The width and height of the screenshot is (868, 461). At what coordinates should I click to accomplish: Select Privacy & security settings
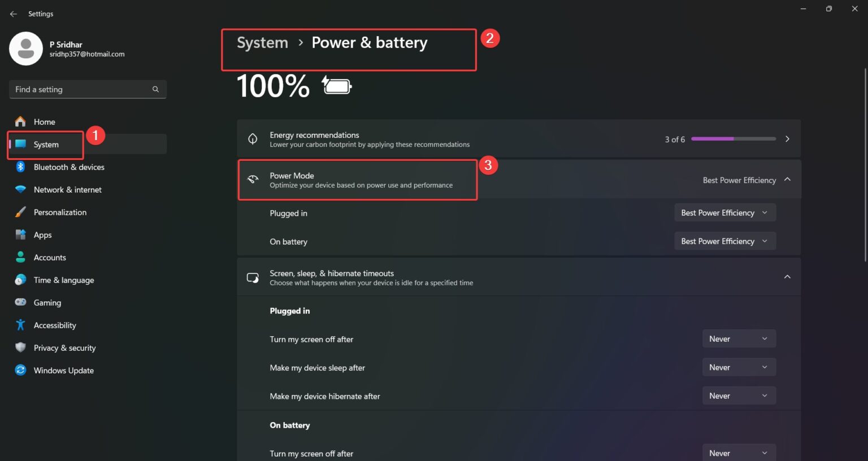tap(64, 347)
